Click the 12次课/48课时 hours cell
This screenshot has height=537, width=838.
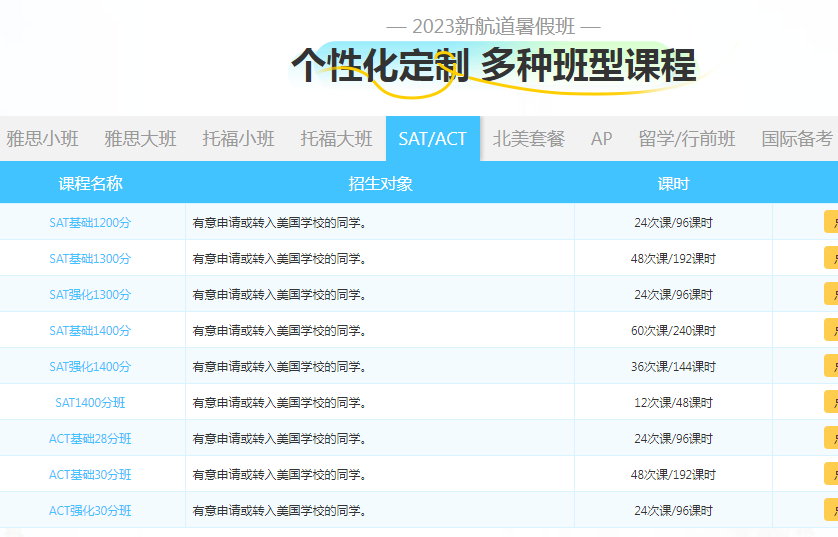coord(673,402)
